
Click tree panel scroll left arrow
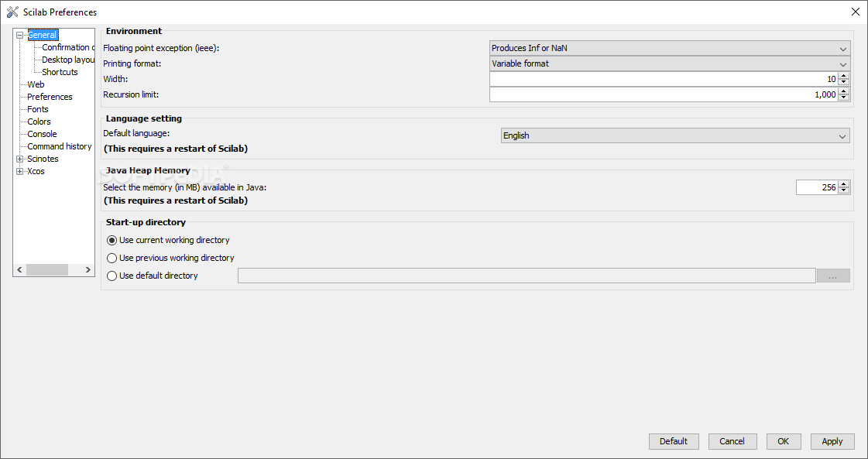19,269
